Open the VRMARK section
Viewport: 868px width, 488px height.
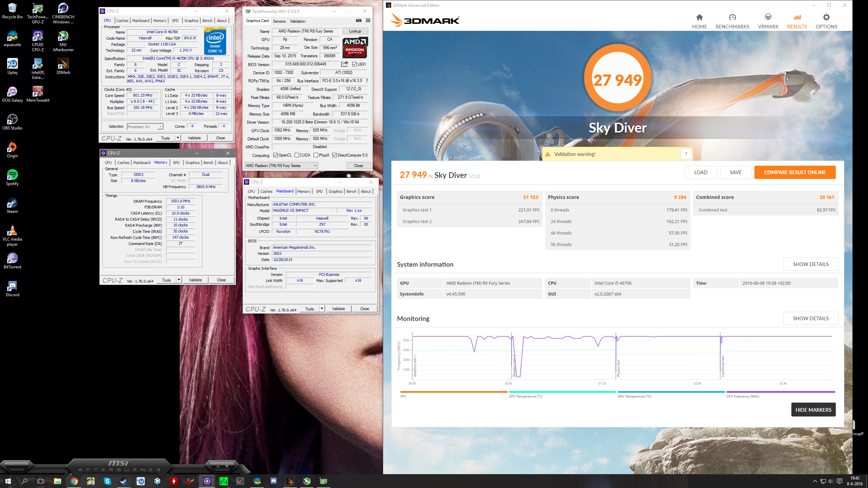(768, 21)
